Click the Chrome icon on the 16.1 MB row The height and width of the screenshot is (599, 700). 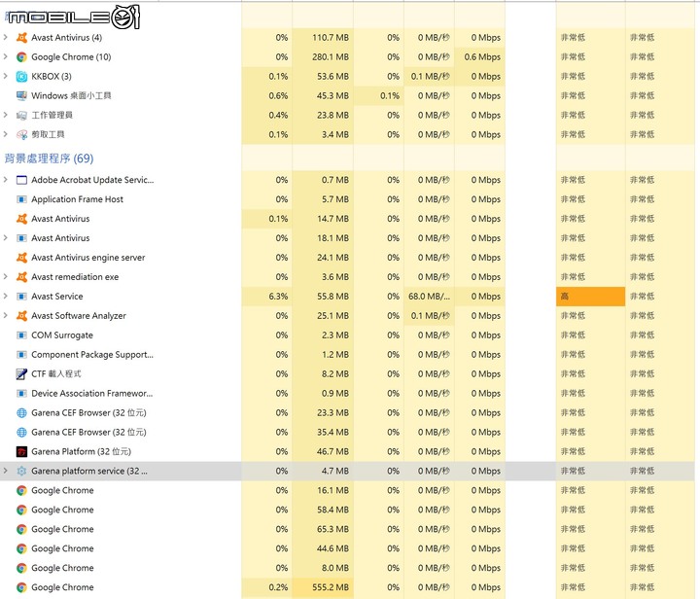(x=21, y=490)
